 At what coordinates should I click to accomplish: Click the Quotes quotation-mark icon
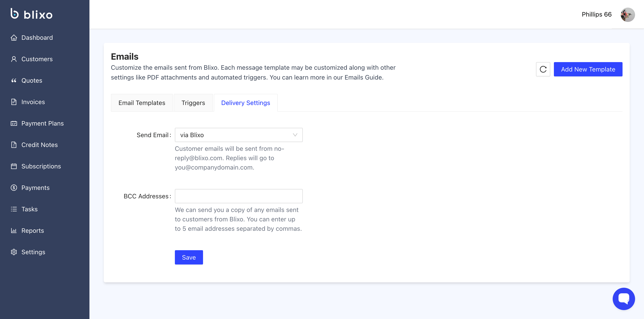click(14, 80)
